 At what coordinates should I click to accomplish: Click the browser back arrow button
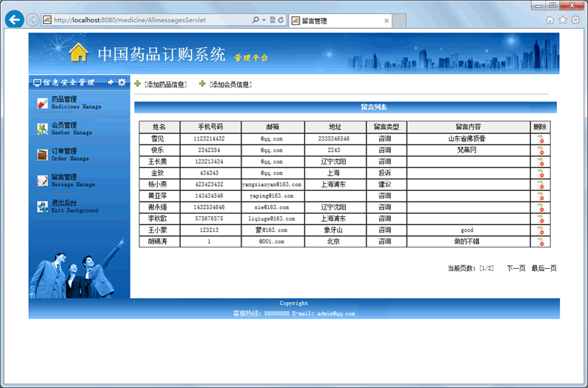(15, 19)
